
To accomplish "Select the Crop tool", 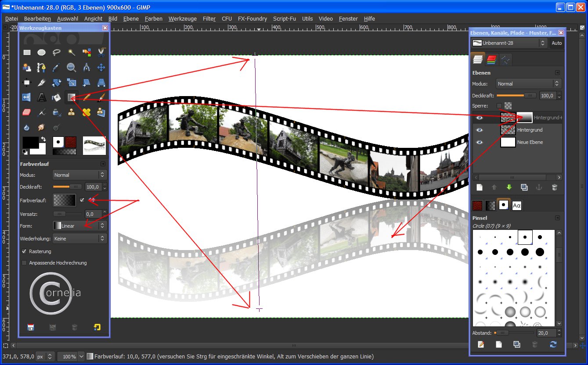I will pos(42,82).
